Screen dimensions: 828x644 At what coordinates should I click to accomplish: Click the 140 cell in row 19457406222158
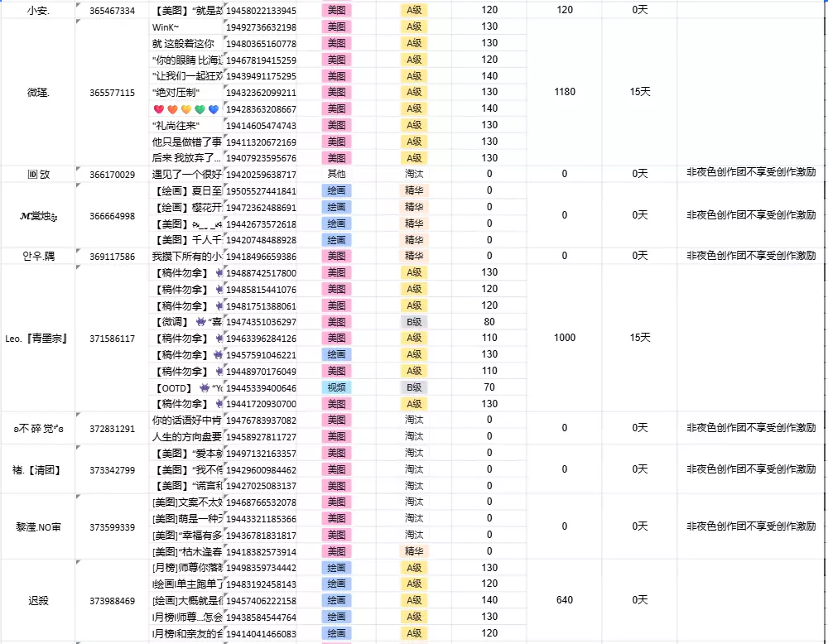click(x=489, y=600)
